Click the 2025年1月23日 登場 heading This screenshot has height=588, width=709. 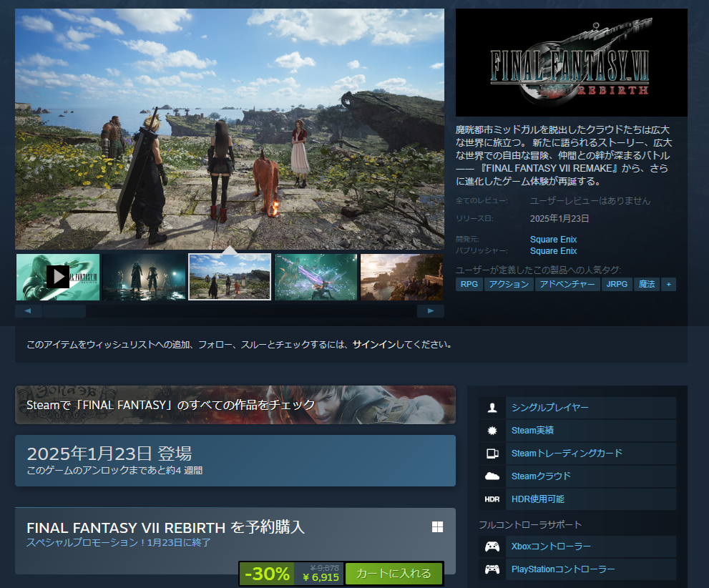click(109, 454)
